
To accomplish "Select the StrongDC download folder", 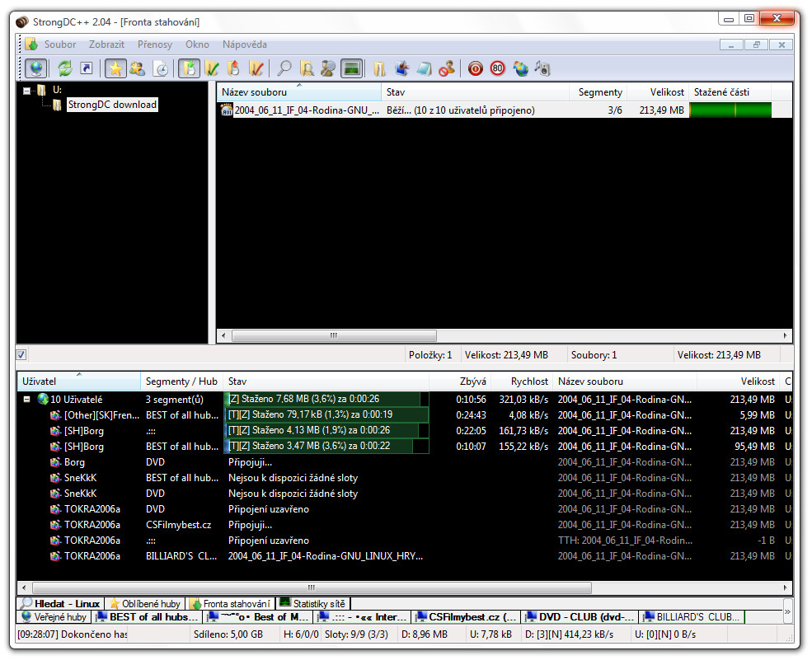I will tap(112, 105).
